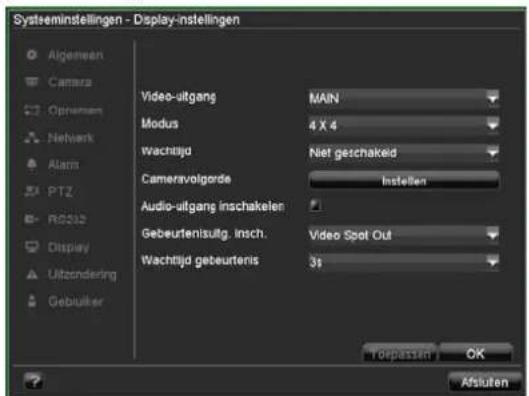This screenshot has height=396, width=529.
Task: Click the Display monitor icon
Action: click(32, 247)
